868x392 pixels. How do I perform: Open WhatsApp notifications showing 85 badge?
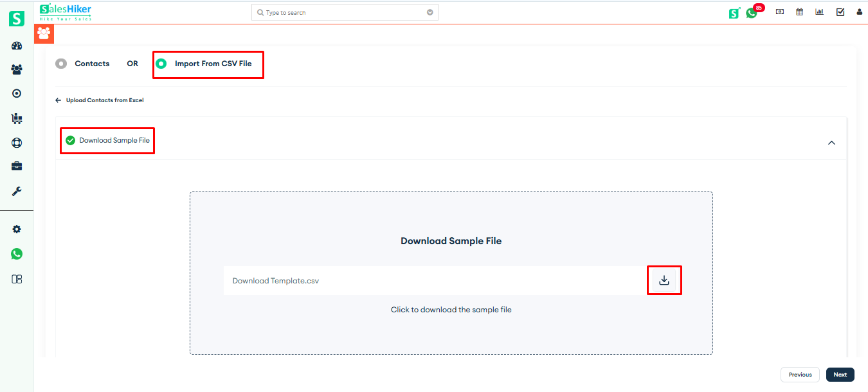pyautogui.click(x=752, y=12)
